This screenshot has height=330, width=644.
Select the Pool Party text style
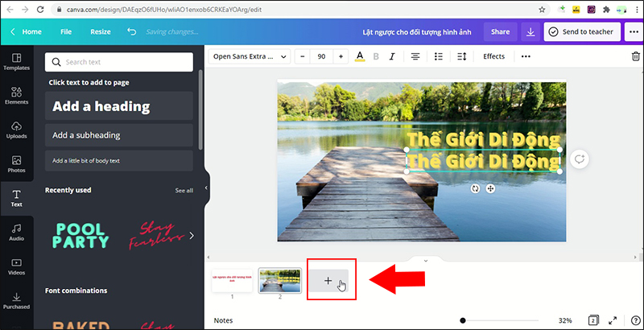click(80, 236)
